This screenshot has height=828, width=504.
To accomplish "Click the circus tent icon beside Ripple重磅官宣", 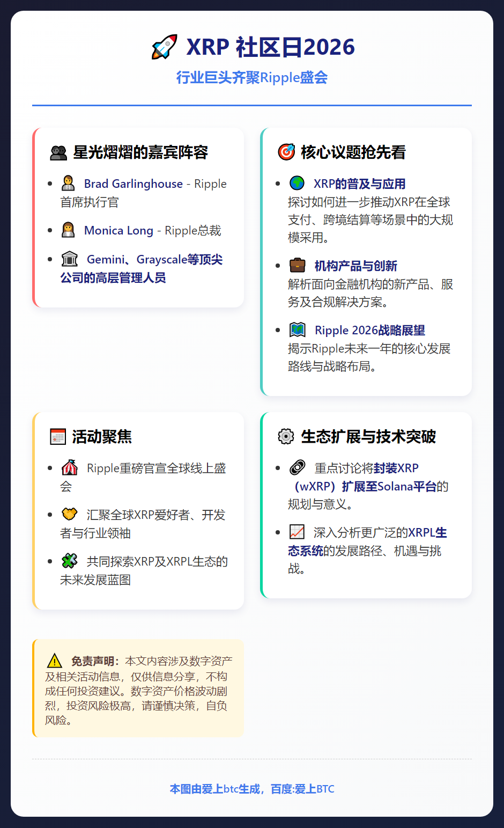I will click(70, 468).
